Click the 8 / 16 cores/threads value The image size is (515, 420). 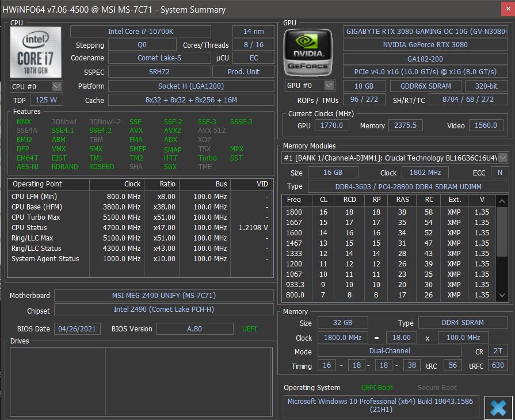click(253, 45)
